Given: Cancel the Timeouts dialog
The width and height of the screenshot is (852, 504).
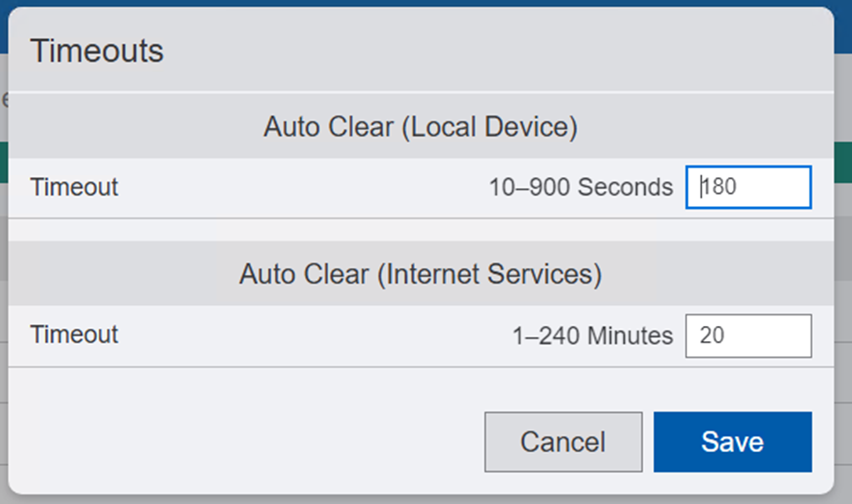Looking at the screenshot, I should (x=563, y=441).
